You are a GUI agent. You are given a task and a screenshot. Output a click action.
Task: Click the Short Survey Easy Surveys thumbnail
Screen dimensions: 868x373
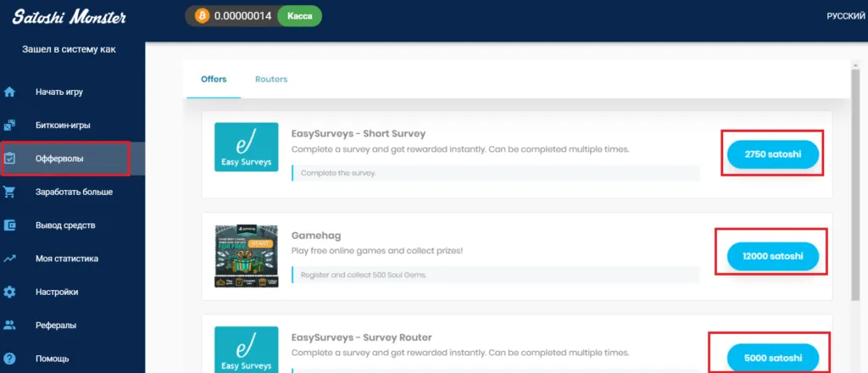[247, 147]
